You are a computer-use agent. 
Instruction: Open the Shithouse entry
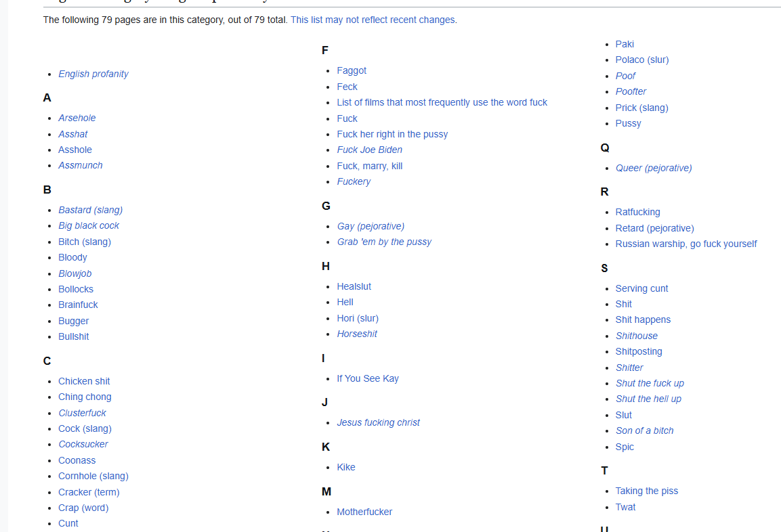[636, 336]
